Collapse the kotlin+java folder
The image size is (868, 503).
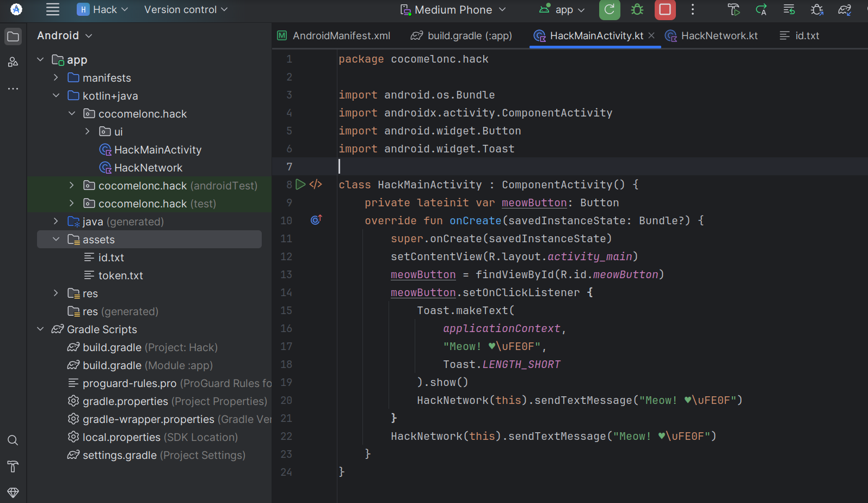pos(56,95)
